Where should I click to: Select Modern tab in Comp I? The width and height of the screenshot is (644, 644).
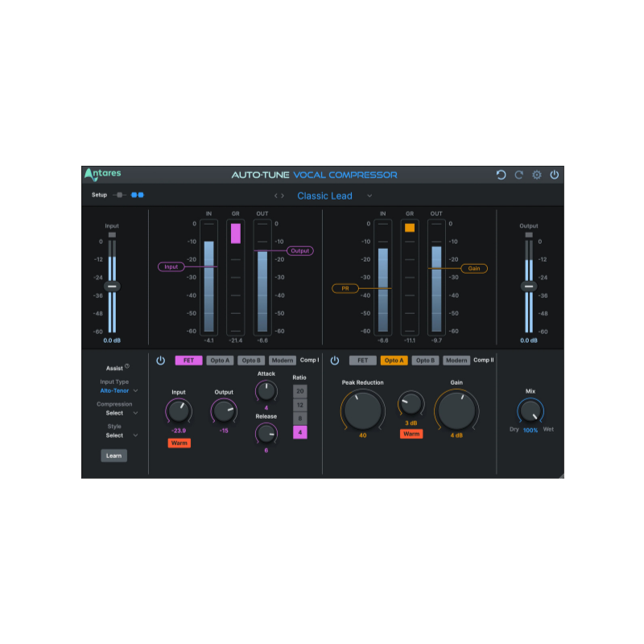pos(283,361)
